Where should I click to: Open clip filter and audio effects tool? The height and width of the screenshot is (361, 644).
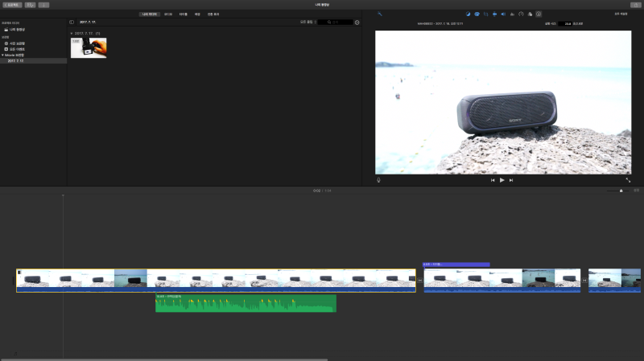pyautogui.click(x=530, y=14)
